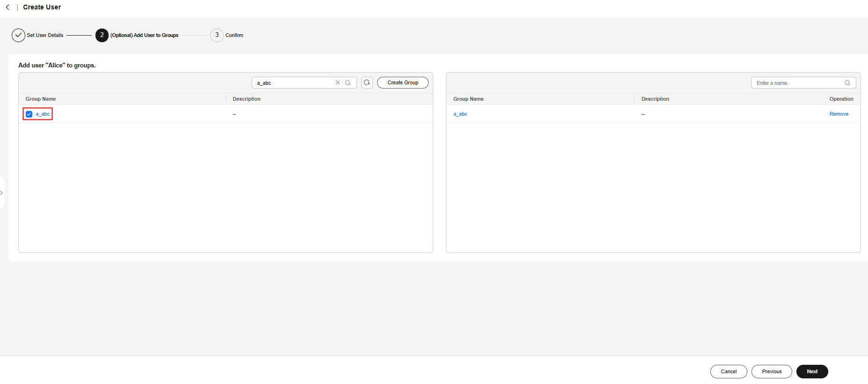This screenshot has height=384, width=868.
Task: Return to the Previous step
Action: click(772, 371)
